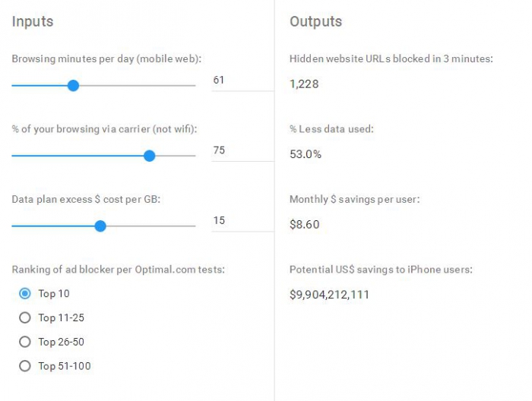Screen dimensions: 532x401
Task: Click the carrier percent field showing 75
Action: point(242,150)
